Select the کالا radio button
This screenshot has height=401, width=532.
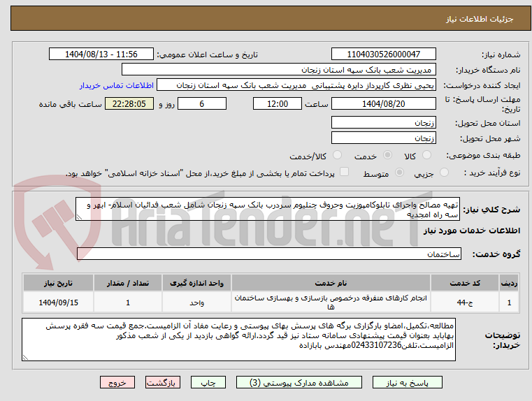426,155
